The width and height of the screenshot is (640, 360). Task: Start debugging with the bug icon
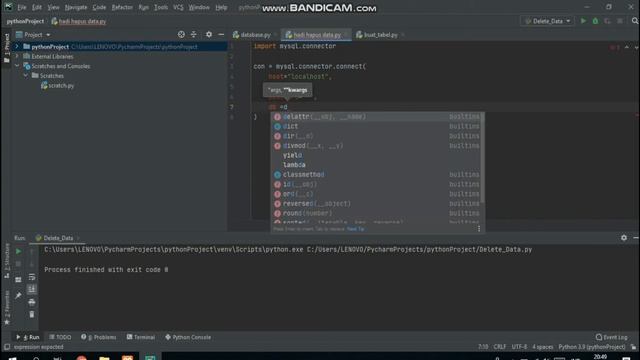point(596,21)
